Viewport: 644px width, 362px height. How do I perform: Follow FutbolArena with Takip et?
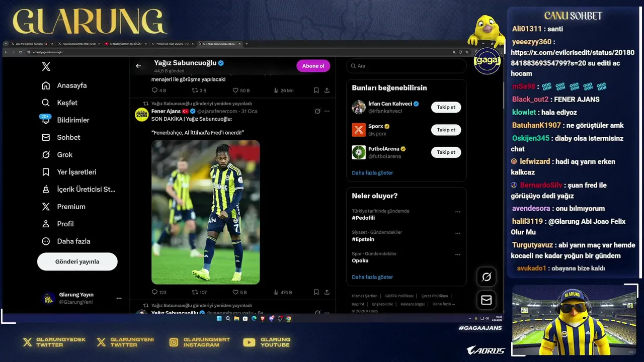coord(446,152)
